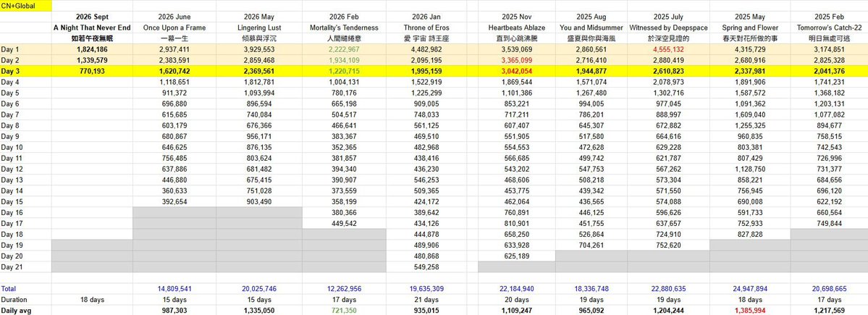Select the Spring and Flower title cell

click(750, 28)
